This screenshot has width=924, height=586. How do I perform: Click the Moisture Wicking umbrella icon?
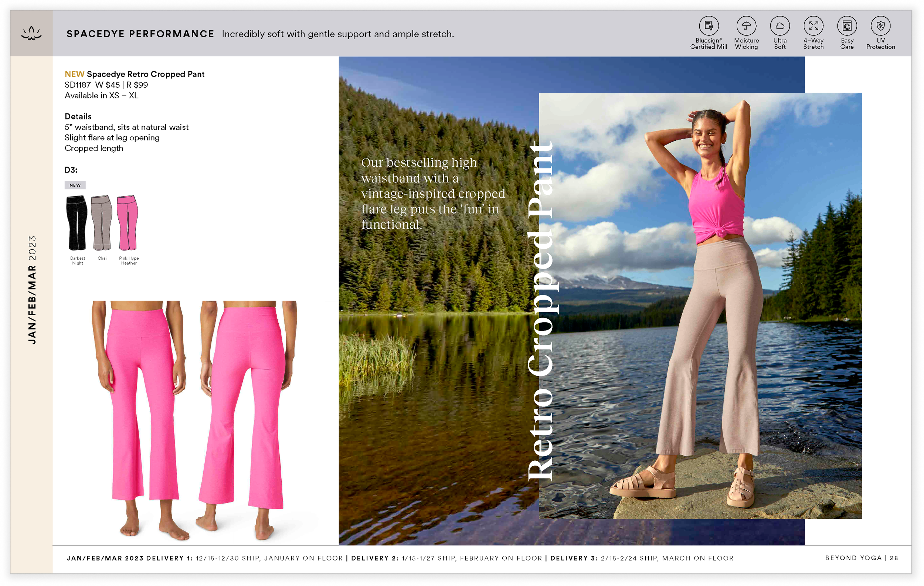(x=746, y=26)
